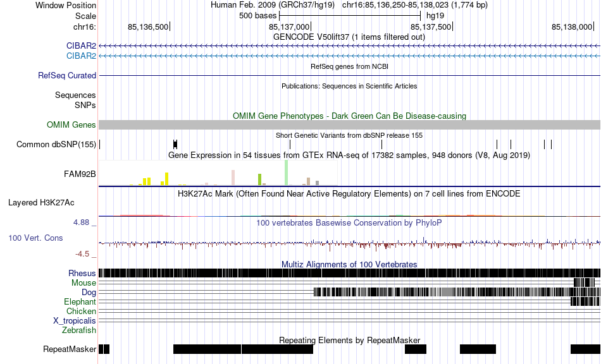Image resolution: width=601 pixels, height=364 pixels.
Task: Click the Elephant alignment block at right
Action: [585, 301]
